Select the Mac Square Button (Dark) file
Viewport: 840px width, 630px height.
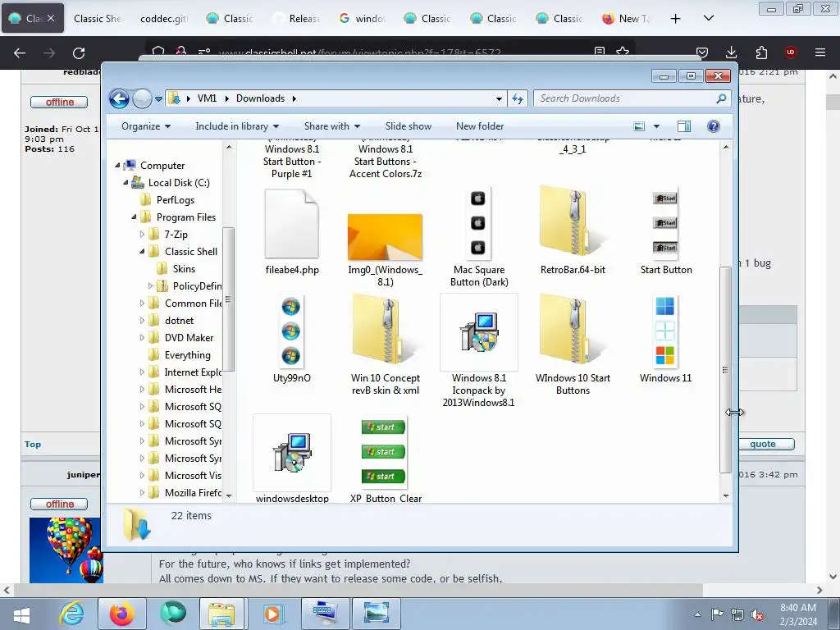[x=478, y=224]
